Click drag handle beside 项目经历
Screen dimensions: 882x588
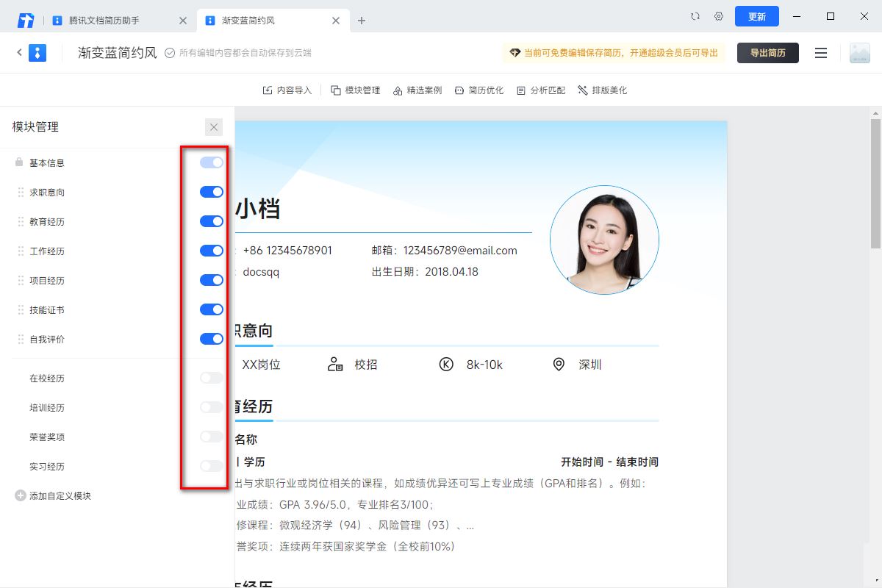tap(21, 280)
